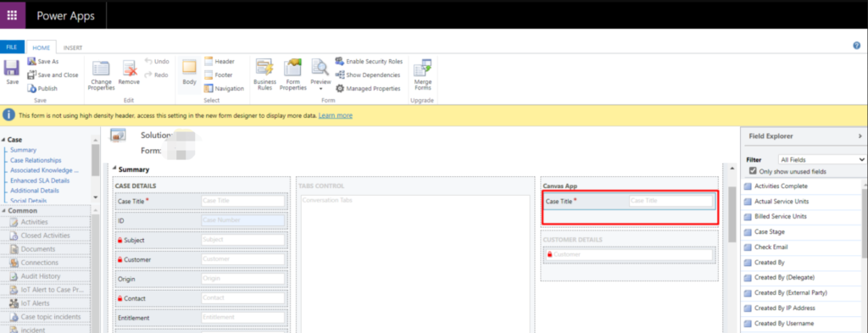Screen dimensions: 868x333
Task: Select the Activities Complete field
Action: pyautogui.click(x=801, y=186)
